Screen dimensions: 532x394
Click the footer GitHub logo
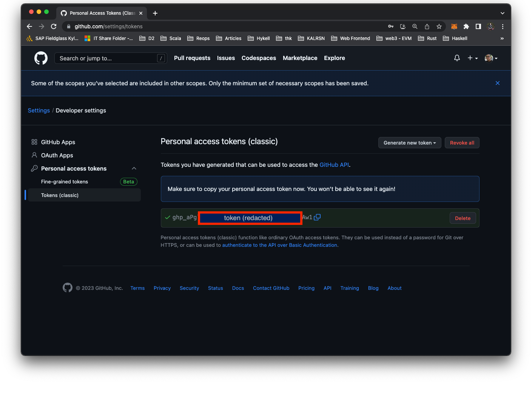click(x=68, y=288)
